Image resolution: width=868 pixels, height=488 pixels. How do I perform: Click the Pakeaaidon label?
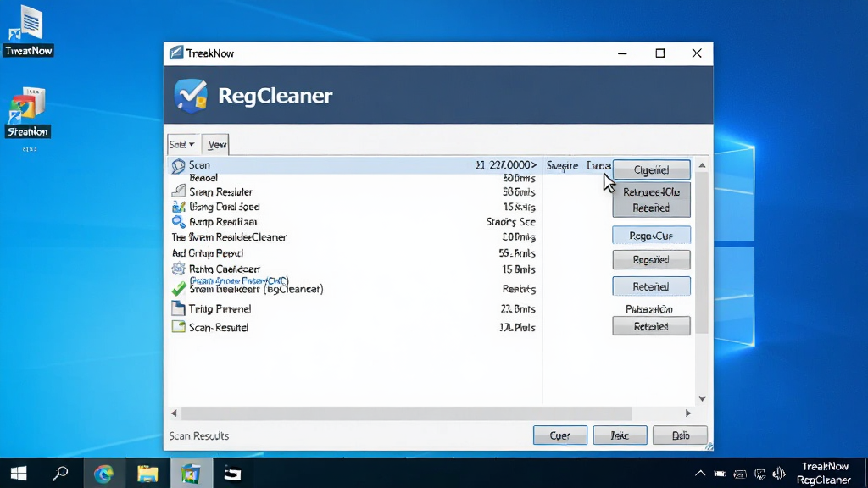(648, 309)
